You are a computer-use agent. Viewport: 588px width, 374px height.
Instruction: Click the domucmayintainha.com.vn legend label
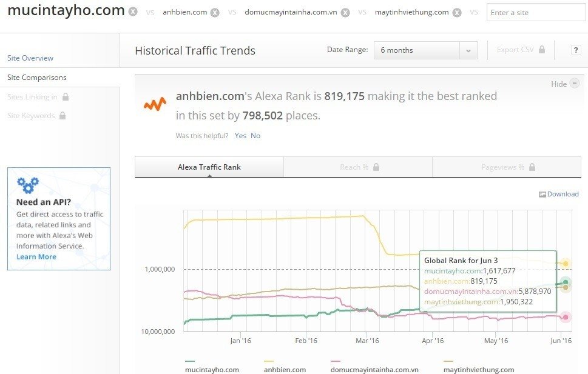(374, 370)
